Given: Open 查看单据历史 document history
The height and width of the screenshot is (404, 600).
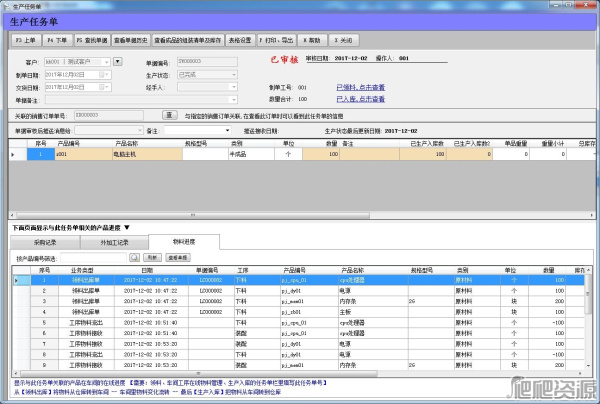Looking at the screenshot, I should [130, 41].
